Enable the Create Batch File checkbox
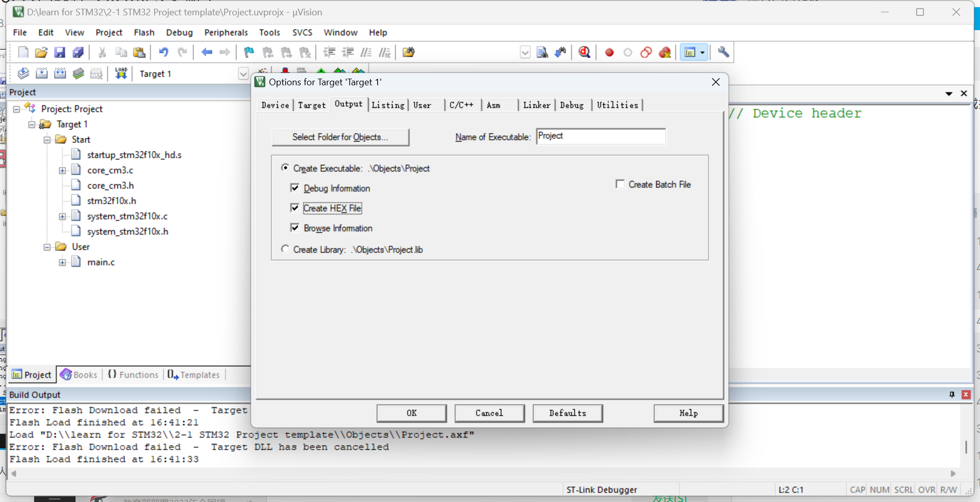The image size is (980, 502). click(x=620, y=184)
